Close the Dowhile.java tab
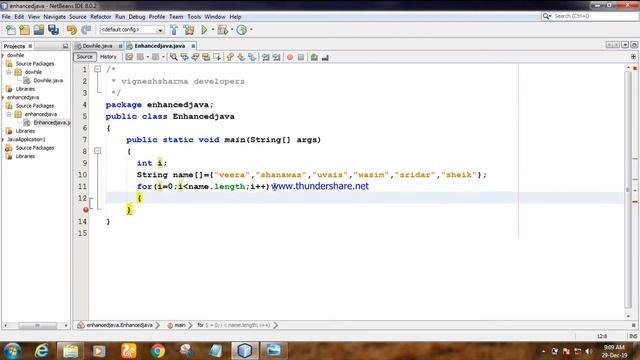The height and width of the screenshot is (360, 640). [120, 46]
